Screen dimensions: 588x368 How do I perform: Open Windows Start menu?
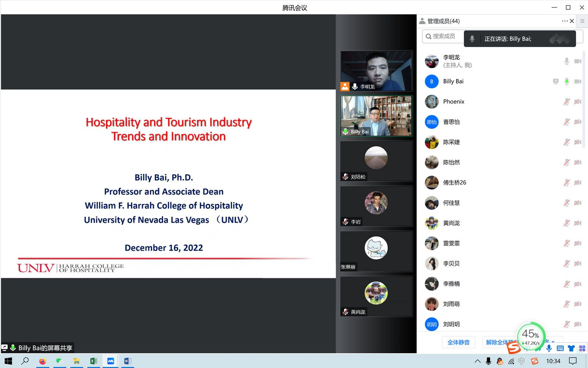pyautogui.click(x=8, y=361)
